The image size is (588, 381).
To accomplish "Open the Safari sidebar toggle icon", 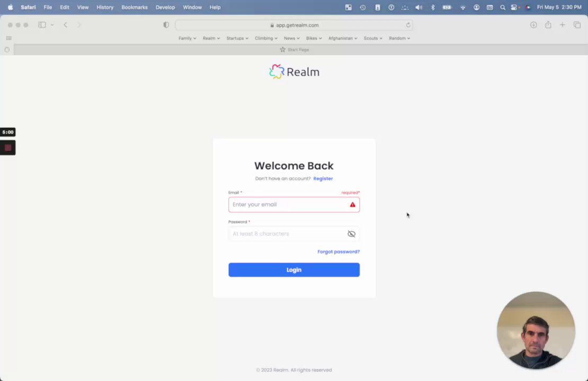I will (42, 25).
